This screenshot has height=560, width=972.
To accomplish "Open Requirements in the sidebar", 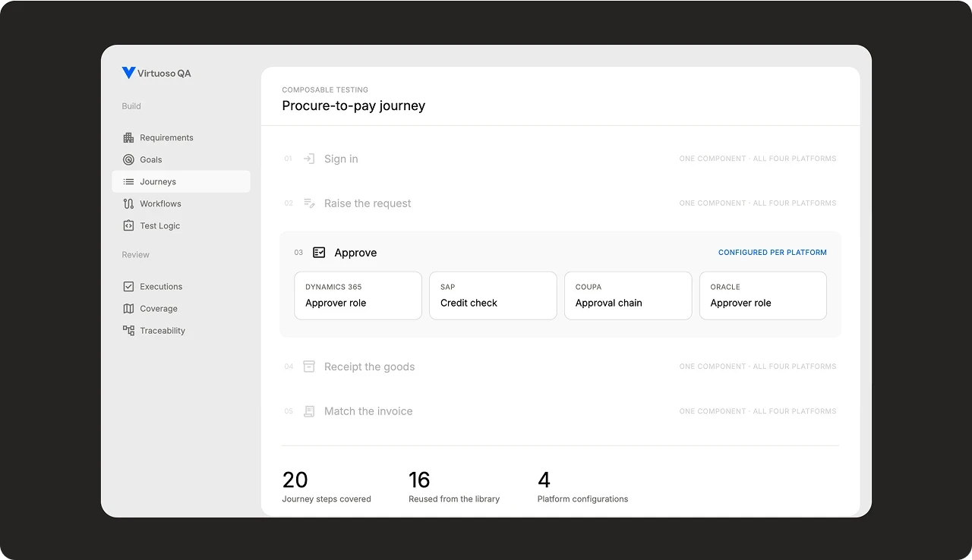I will click(181, 137).
